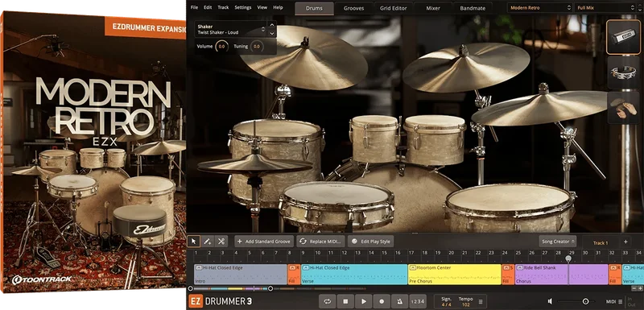644x310 pixels.
Task: Click the timeline overview right handle
Action: click(270, 288)
